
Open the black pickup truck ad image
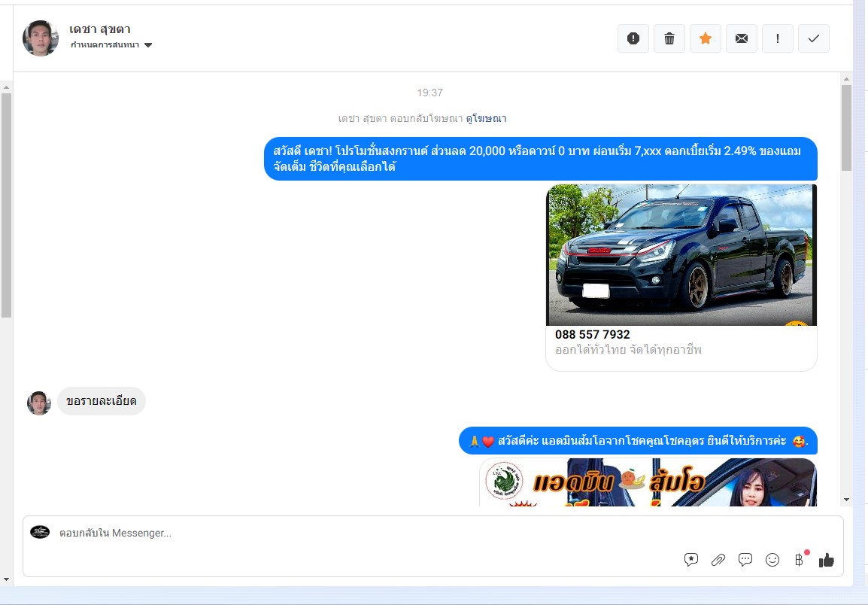pyautogui.click(x=681, y=255)
